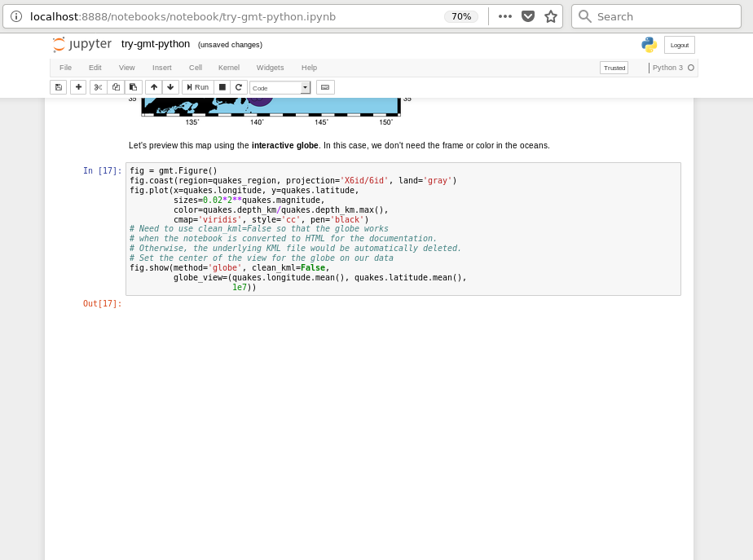Click the Python 3 kernel indicator circle

pos(691,68)
